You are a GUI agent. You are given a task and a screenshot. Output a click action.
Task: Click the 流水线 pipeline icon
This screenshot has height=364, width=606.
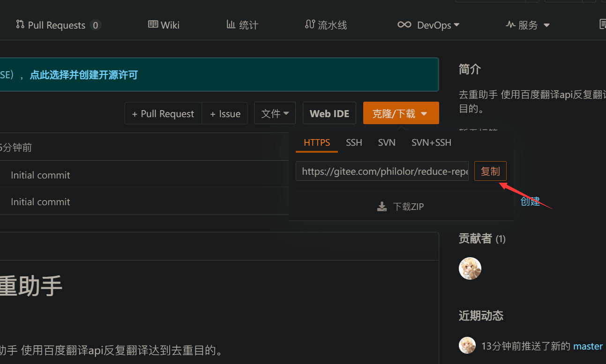309,24
